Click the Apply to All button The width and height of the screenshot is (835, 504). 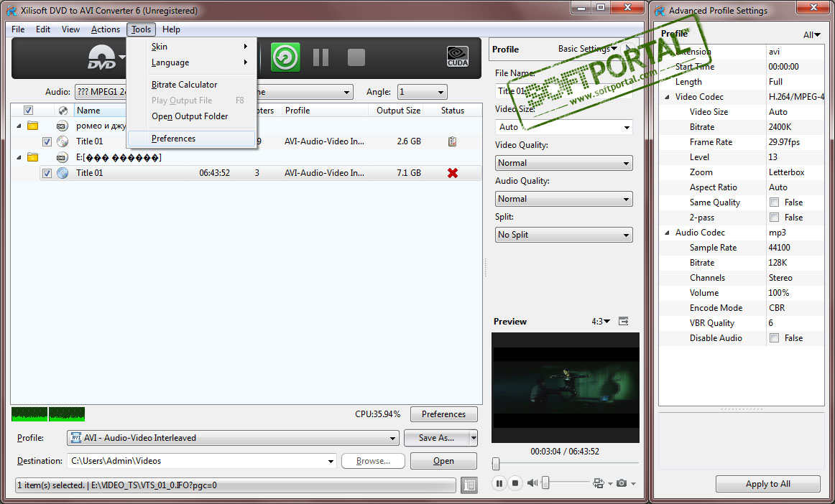(767, 484)
